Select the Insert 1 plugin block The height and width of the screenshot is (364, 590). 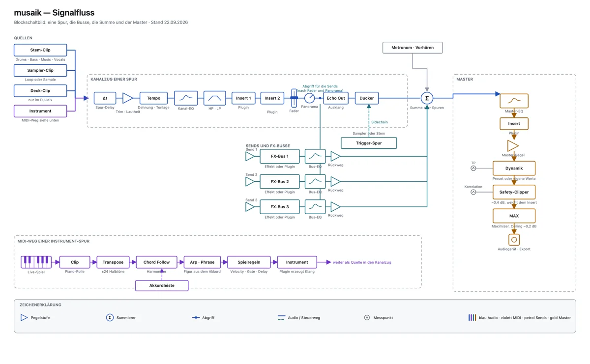[243, 98]
